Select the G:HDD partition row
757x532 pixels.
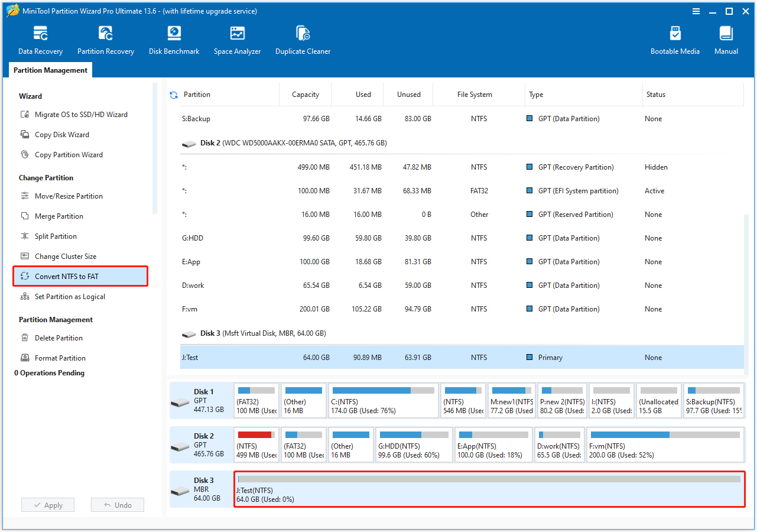coord(462,238)
